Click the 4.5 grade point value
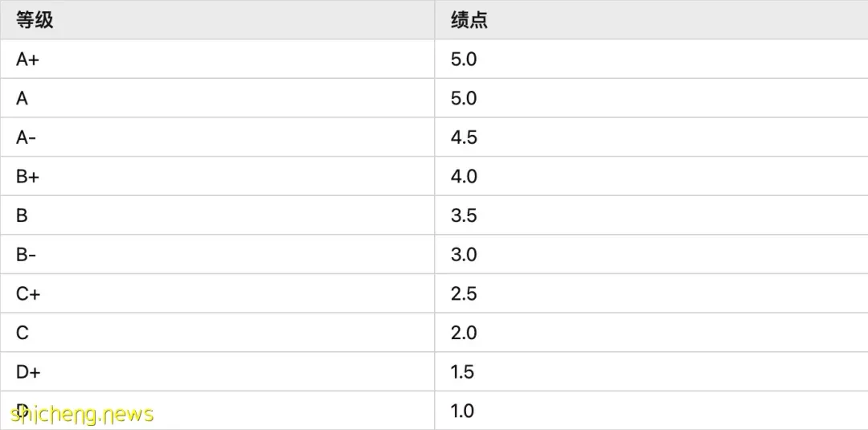The image size is (868, 430). [x=464, y=137]
